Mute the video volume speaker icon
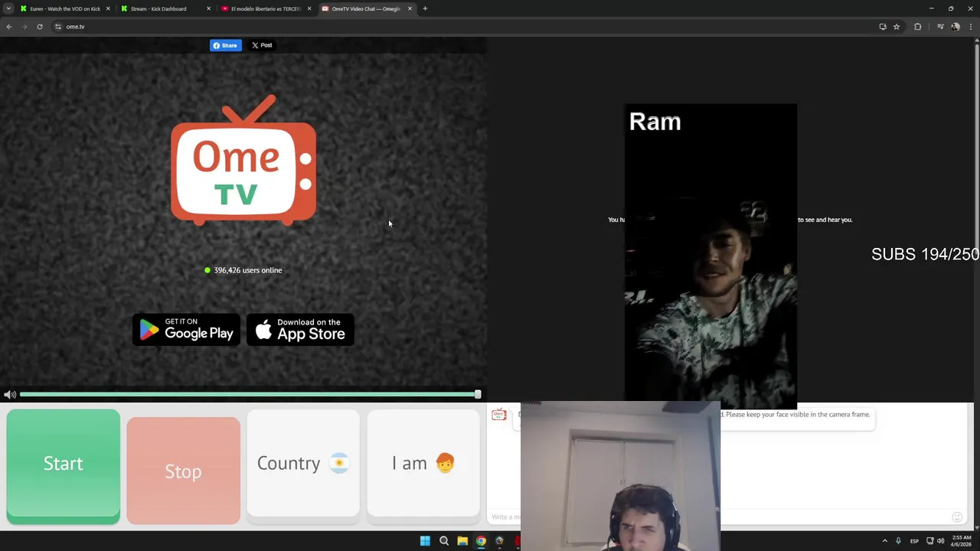Viewport: 980px width, 551px height. tap(9, 395)
